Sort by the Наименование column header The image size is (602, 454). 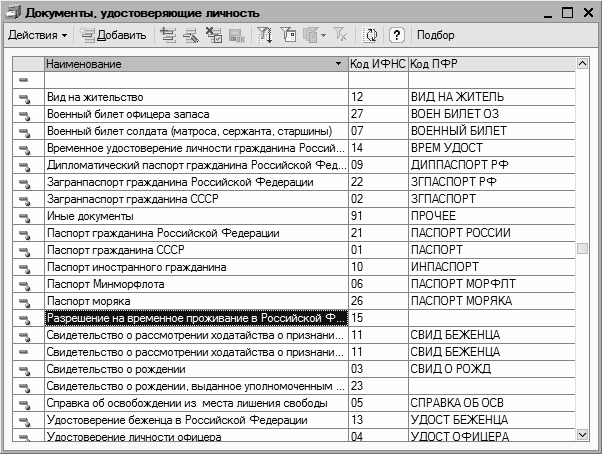click(190, 64)
